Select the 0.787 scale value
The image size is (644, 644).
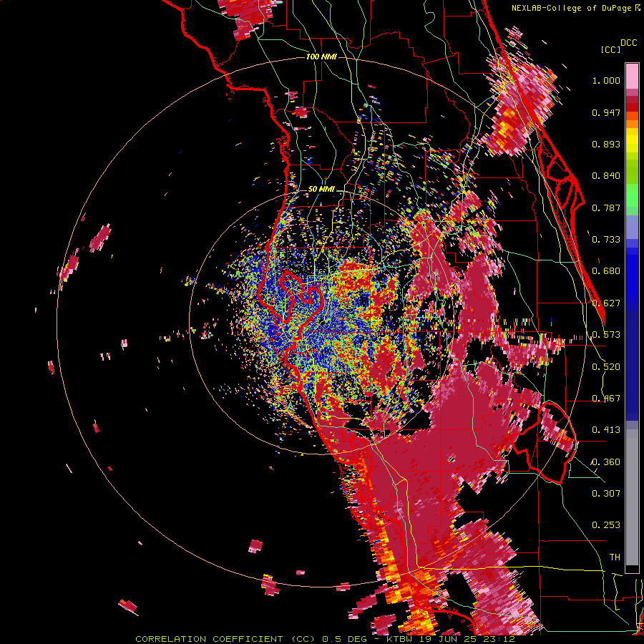[x=606, y=208]
